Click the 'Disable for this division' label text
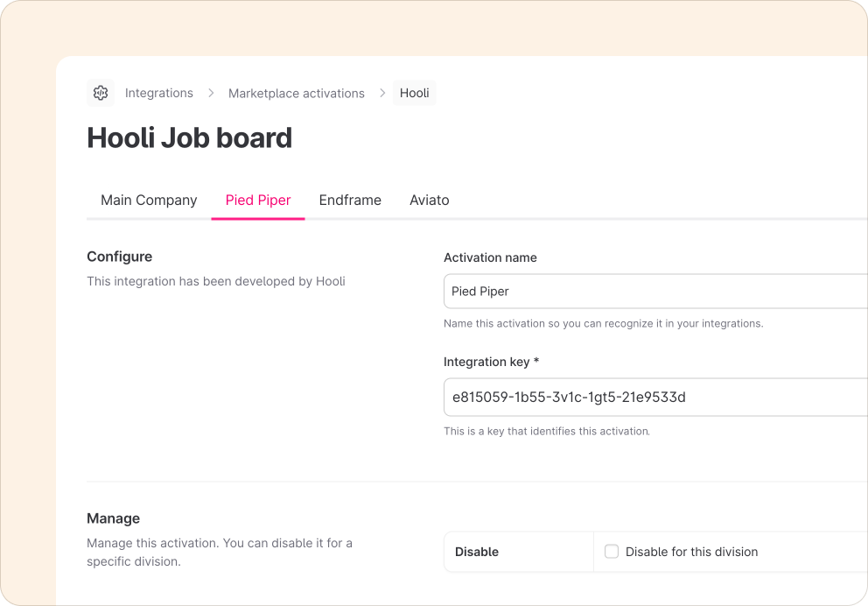 (691, 552)
